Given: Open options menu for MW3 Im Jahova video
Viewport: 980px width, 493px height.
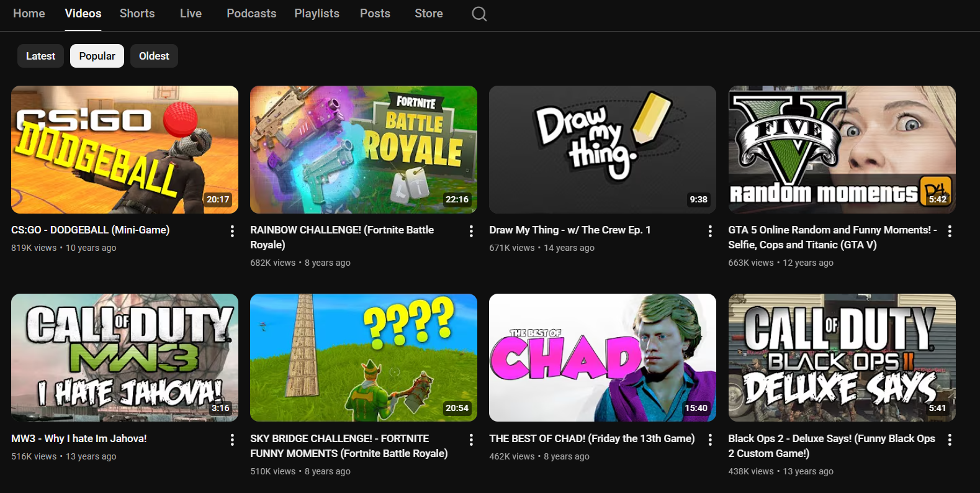Looking at the screenshot, I should 232,440.
